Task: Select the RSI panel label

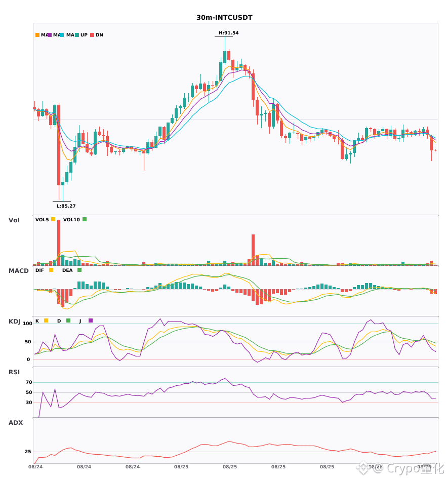Action: [x=14, y=372]
